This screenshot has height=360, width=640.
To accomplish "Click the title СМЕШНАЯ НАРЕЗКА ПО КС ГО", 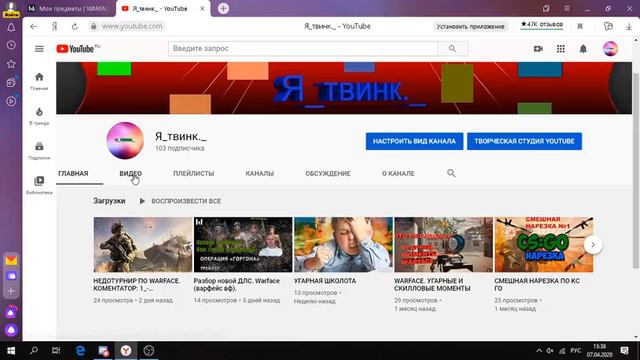I will pos(537,284).
